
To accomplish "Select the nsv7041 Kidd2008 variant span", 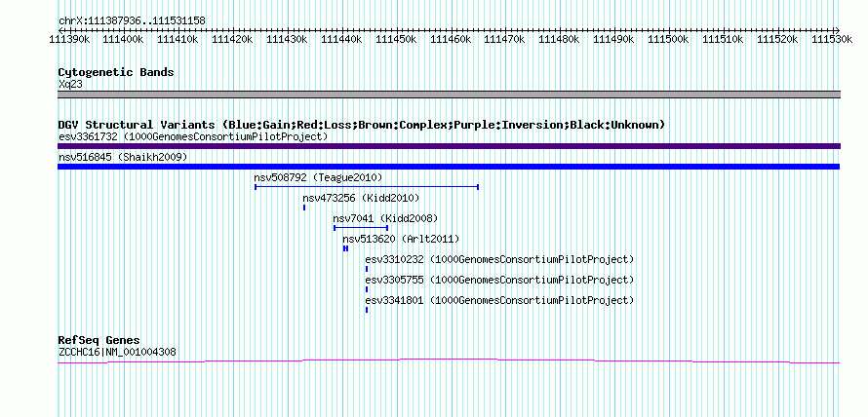I will [x=361, y=228].
